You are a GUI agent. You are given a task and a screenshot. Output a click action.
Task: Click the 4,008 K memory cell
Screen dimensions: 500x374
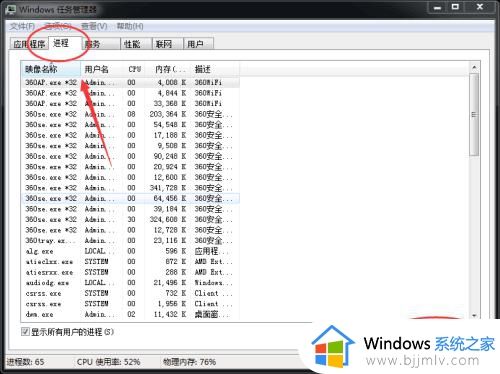pos(172,82)
